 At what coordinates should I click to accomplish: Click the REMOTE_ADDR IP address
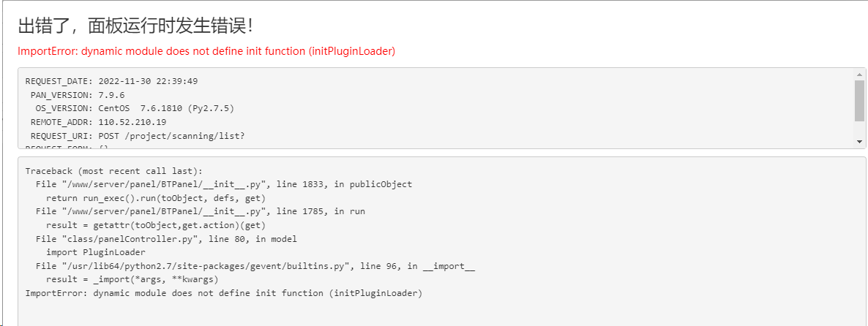pos(132,122)
